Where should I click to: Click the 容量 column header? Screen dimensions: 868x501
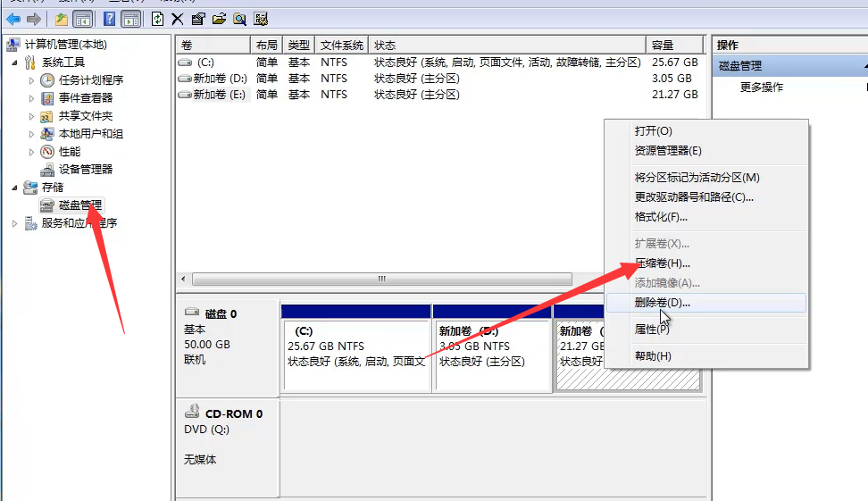pyautogui.click(x=674, y=45)
